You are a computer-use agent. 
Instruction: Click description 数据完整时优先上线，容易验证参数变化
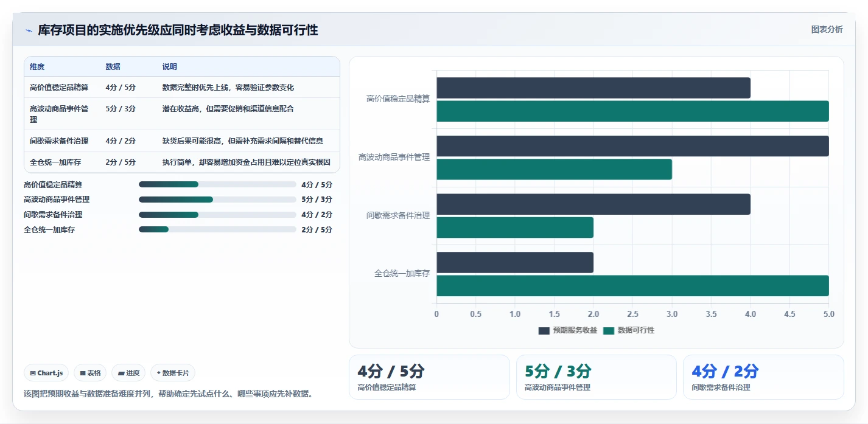(228, 88)
